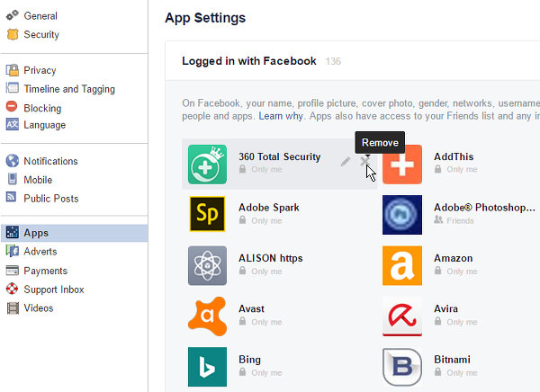Select Blocking in the sidebar
The width and height of the screenshot is (540, 392).
pos(42,108)
